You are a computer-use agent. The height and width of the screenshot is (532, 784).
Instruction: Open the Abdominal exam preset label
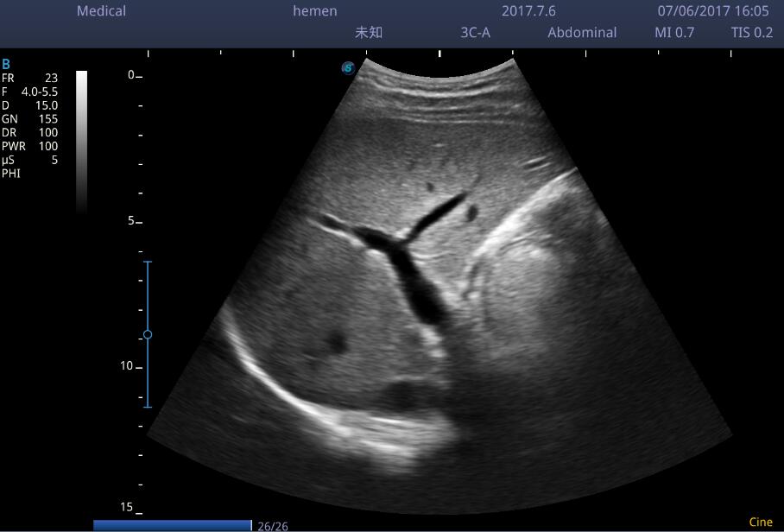pos(582,33)
